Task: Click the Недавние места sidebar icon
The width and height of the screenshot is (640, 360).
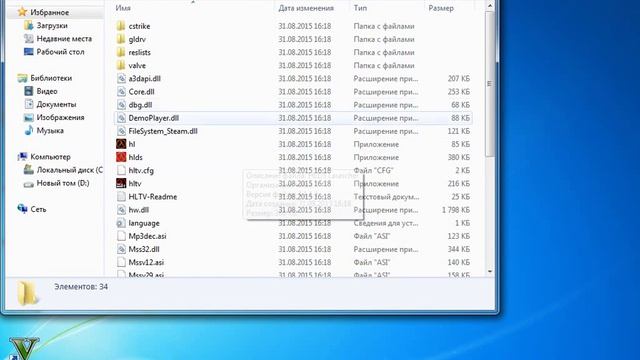Action: 29,38
